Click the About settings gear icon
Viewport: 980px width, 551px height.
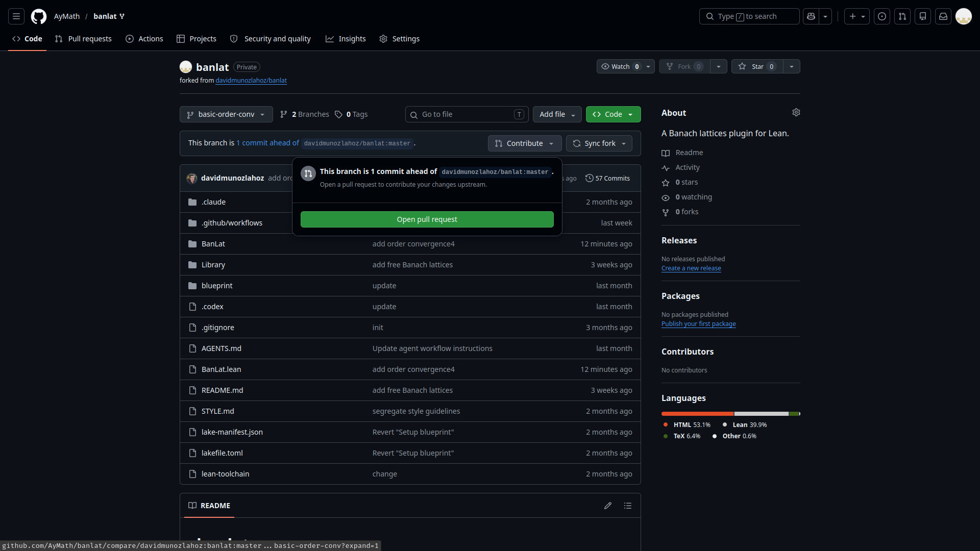pos(796,112)
